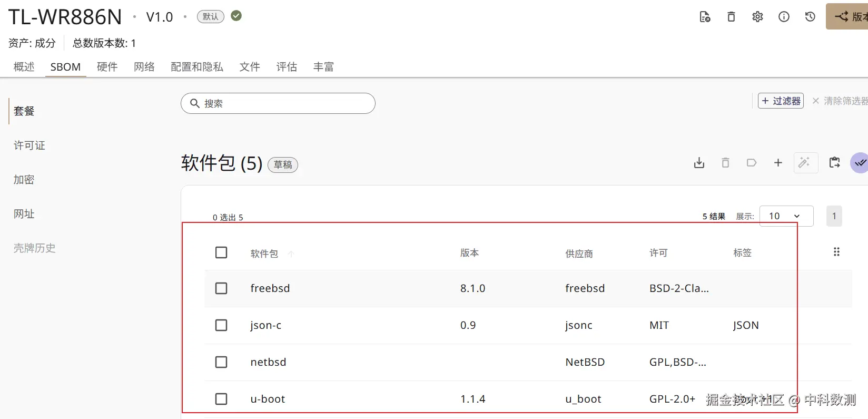Viewport: 868px width, 419px height.
Task: Click the column options dots icon
Action: pyautogui.click(x=836, y=252)
